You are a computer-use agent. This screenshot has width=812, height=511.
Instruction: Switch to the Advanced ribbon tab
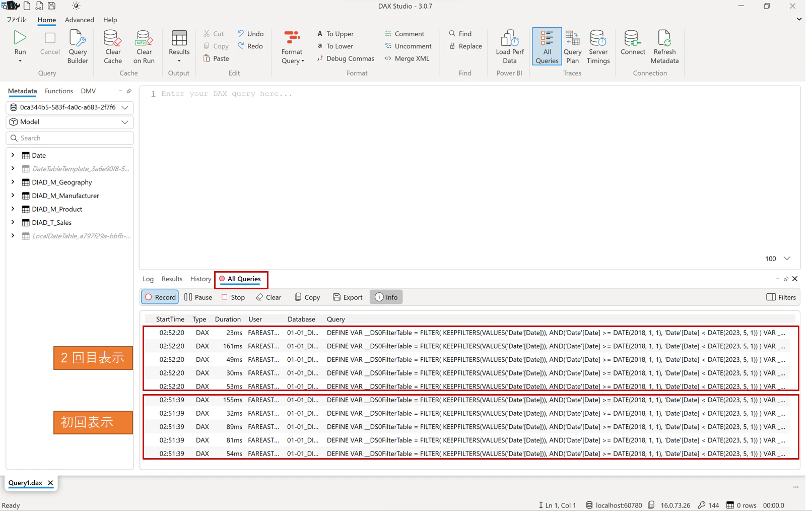coord(80,20)
